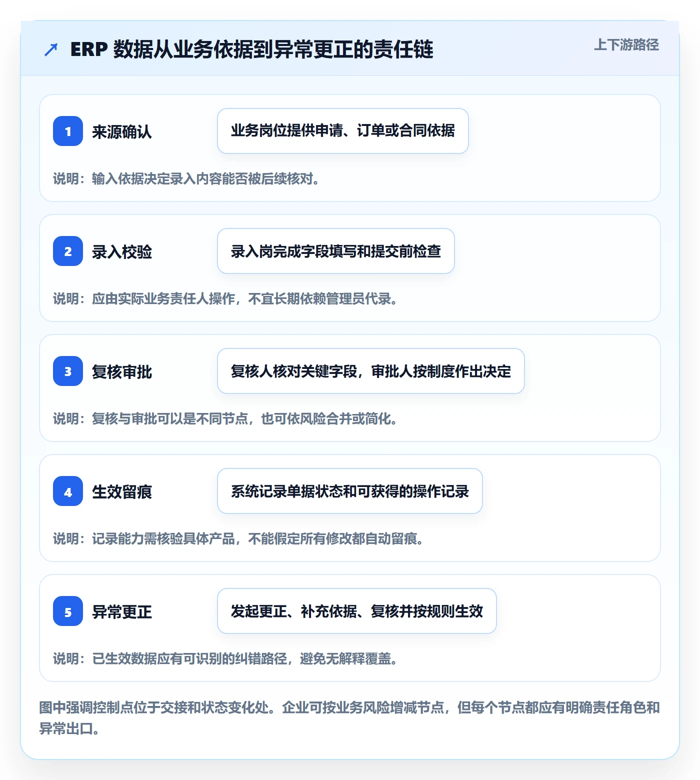This screenshot has width=700, height=780.
Task: Click the note 输入依据决定录入内容能否被后续核对
Action: pos(186,178)
